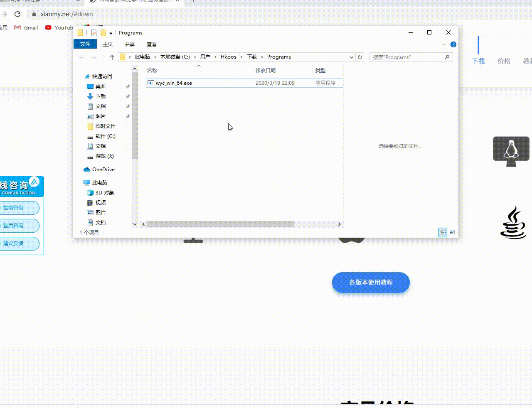Viewport: 532px width, 408px height.
Task: Open the 查看 ribbon tab
Action: click(151, 44)
